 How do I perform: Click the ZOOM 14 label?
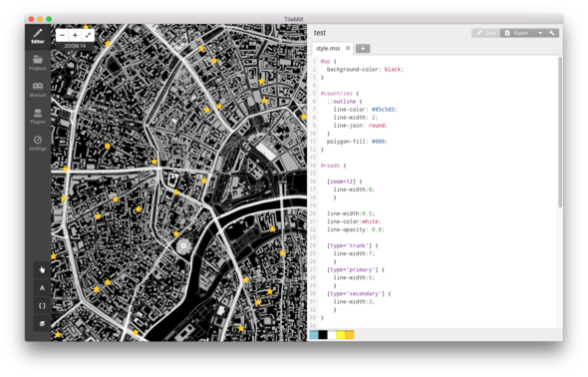[x=75, y=46]
